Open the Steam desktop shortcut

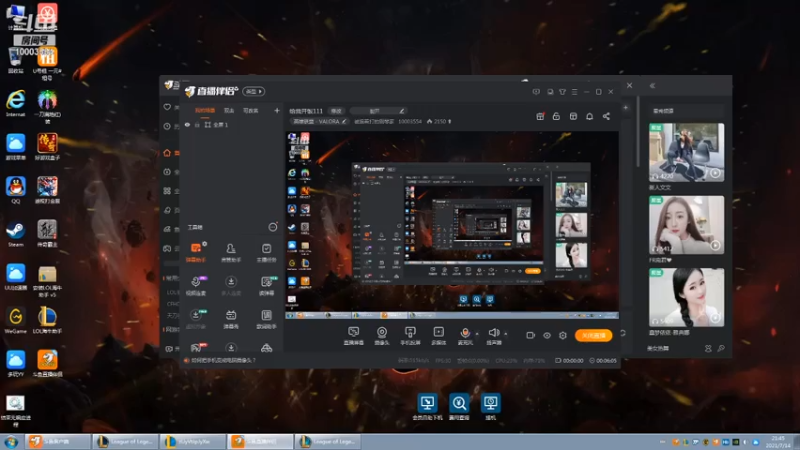point(15,234)
